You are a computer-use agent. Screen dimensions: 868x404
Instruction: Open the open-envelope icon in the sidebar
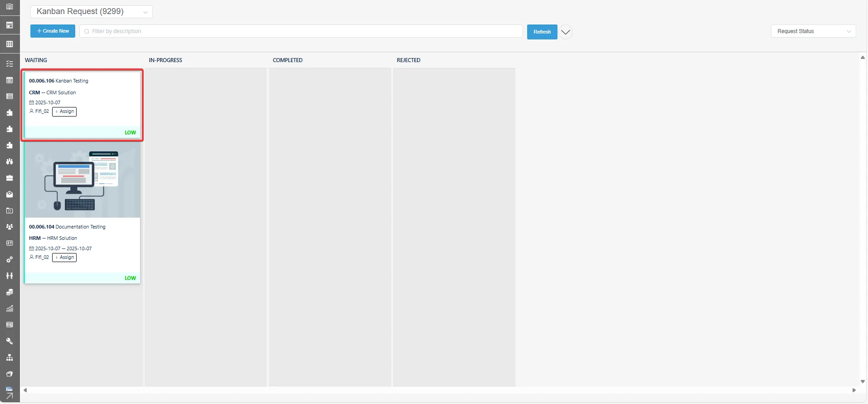(10, 195)
